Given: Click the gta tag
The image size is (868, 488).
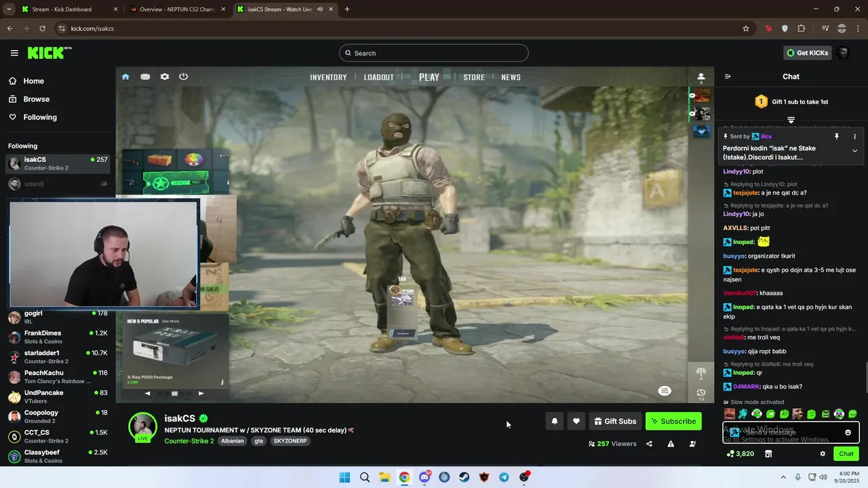Looking at the screenshot, I should 258,441.
